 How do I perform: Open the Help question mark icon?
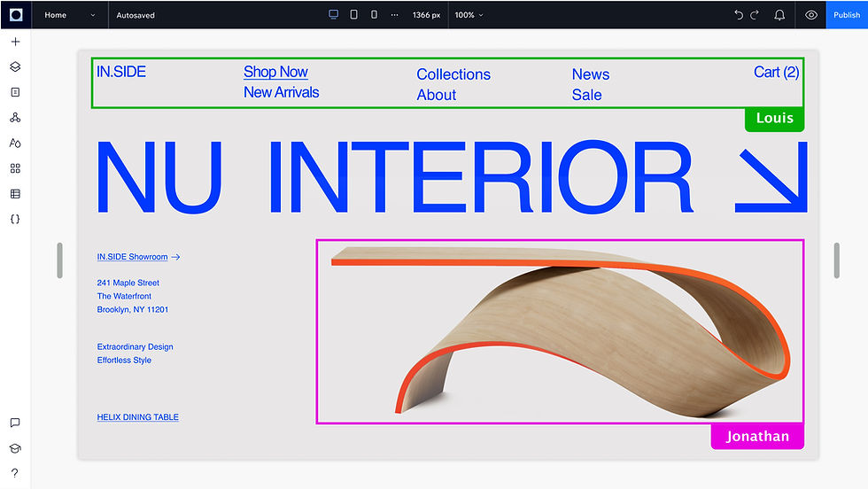[x=15, y=473]
